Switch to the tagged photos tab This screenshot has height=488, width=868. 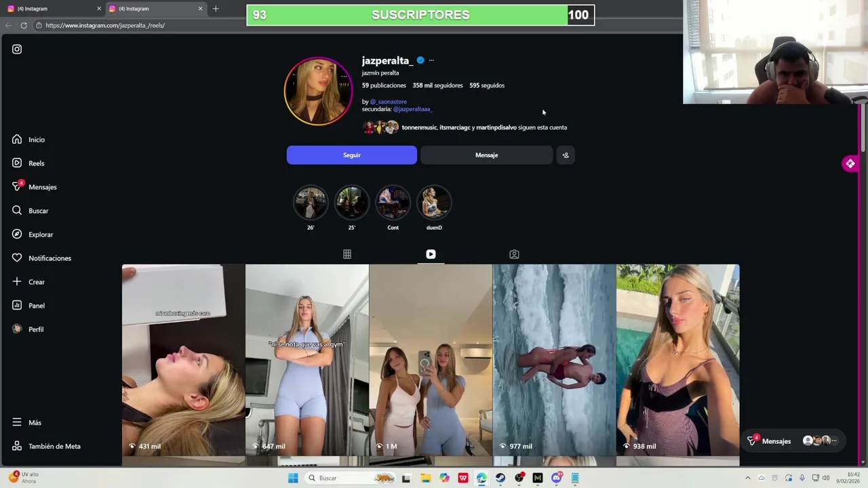(514, 254)
